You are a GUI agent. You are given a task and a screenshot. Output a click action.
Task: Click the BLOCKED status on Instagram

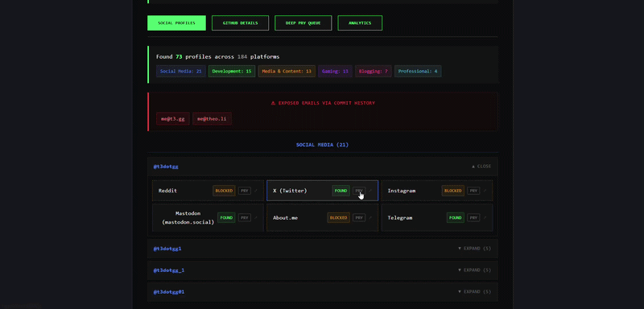click(x=453, y=191)
